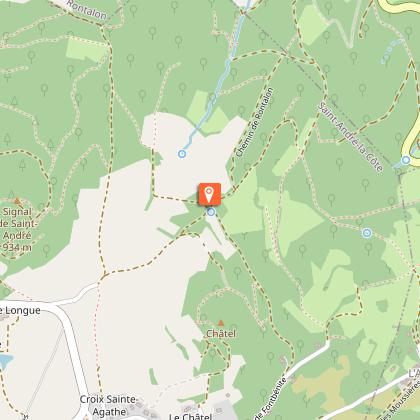Click the Croix Sainte-Agathe place label
Screen dimensions: 420x420
point(109,406)
